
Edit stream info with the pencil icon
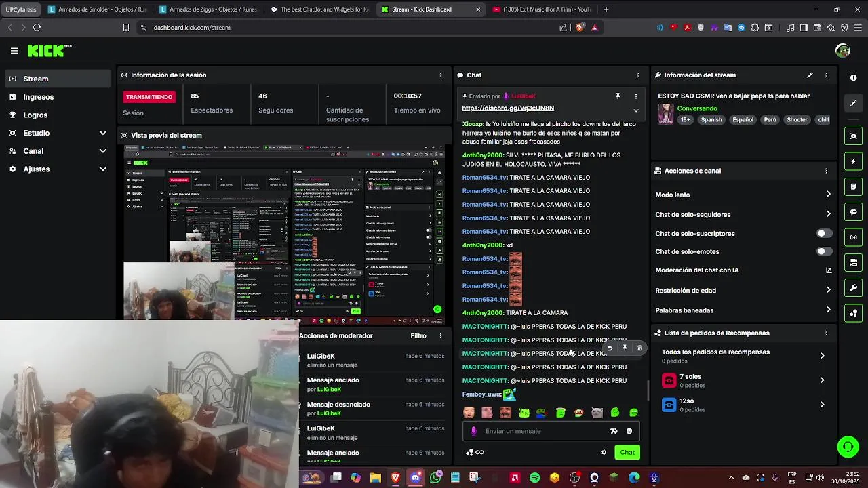tap(810, 75)
